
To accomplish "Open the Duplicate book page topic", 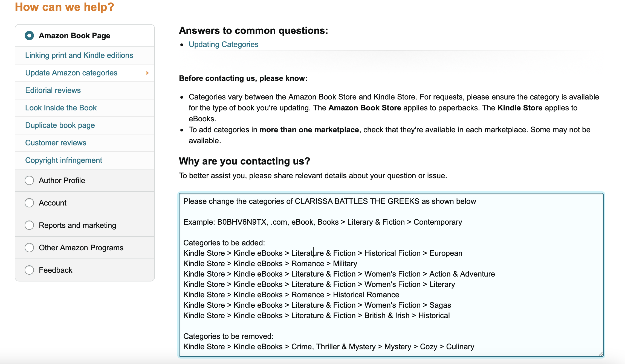I will tap(60, 125).
